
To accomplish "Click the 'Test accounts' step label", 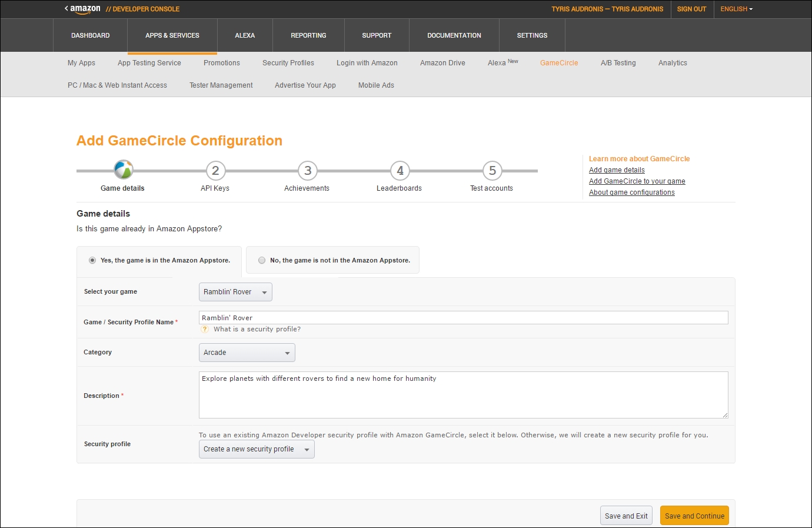I will 491,188.
